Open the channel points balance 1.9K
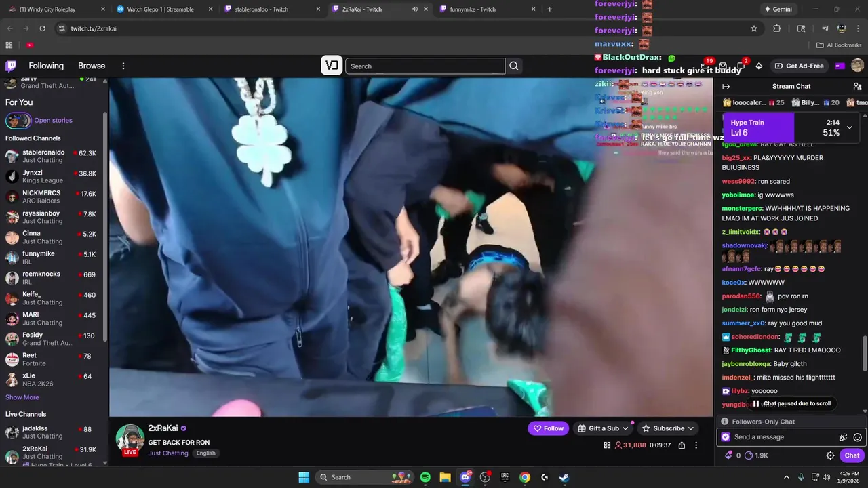Viewport: 868px width, 488px height. (756, 455)
